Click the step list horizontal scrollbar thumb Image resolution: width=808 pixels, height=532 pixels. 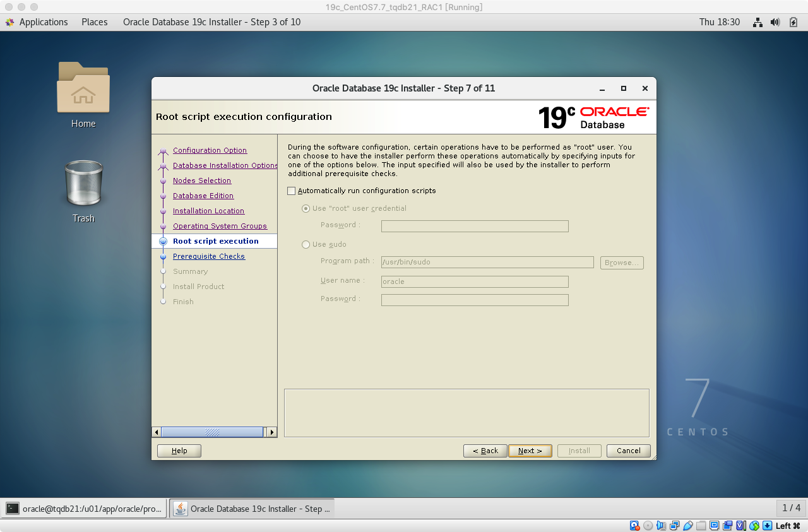[212, 432]
